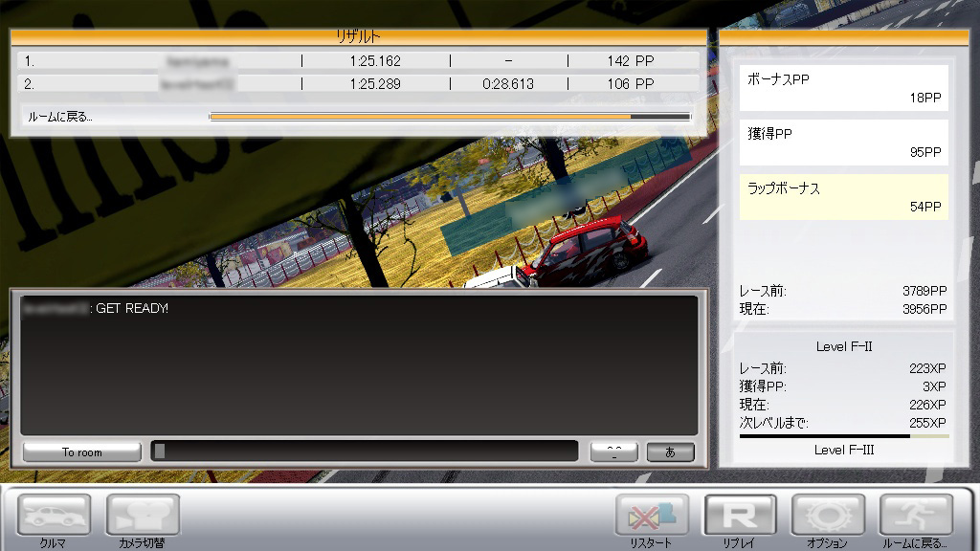Click the リスタート restart icon
Image resolution: width=980 pixels, height=551 pixels.
point(652,515)
